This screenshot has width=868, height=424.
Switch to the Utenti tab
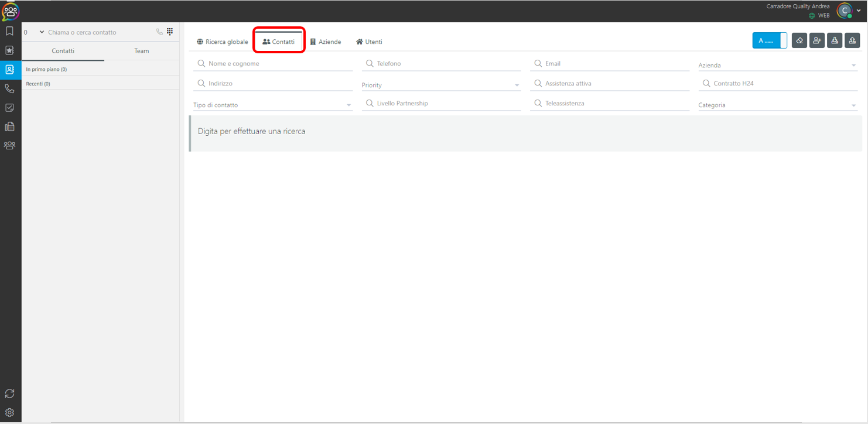pos(369,42)
